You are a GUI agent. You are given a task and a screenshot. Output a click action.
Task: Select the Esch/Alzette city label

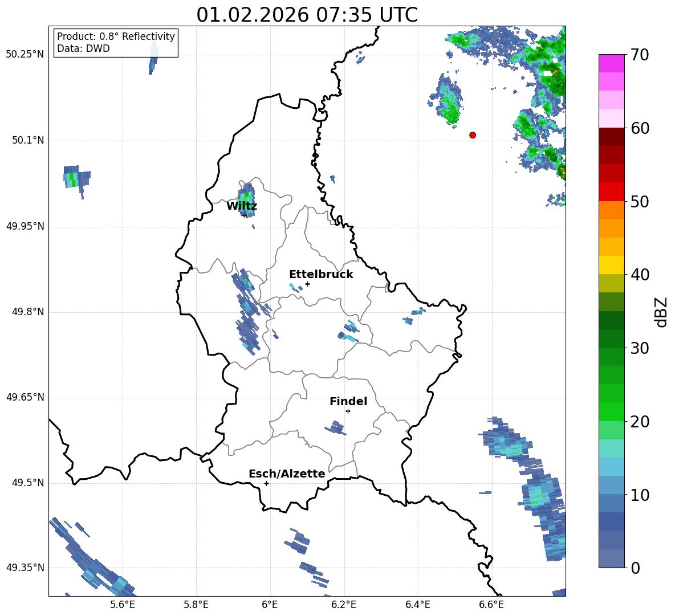click(x=287, y=474)
